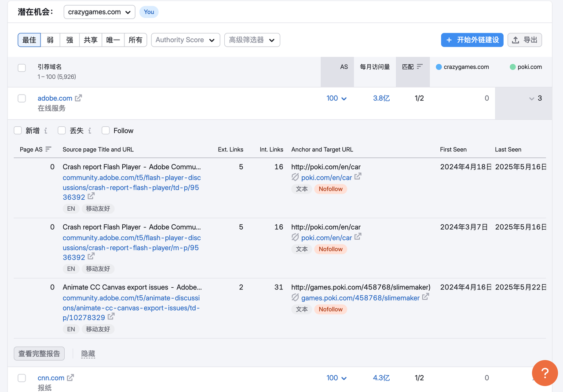Click the orange help question mark button

[545, 373]
